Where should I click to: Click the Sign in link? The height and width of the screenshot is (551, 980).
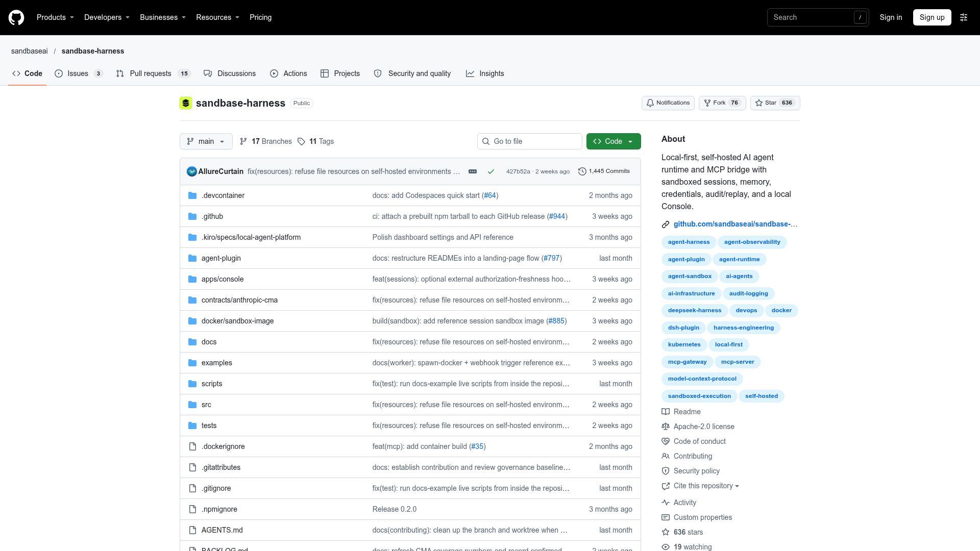891,17
